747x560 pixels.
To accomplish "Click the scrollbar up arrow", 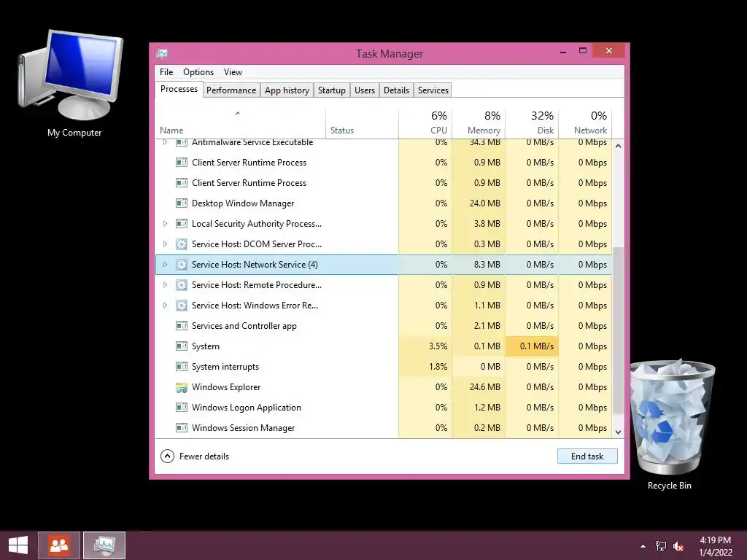I will pyautogui.click(x=618, y=146).
